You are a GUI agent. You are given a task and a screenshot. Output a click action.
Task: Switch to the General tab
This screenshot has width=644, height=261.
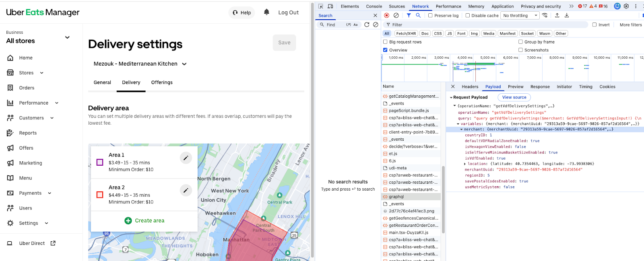[x=102, y=82]
